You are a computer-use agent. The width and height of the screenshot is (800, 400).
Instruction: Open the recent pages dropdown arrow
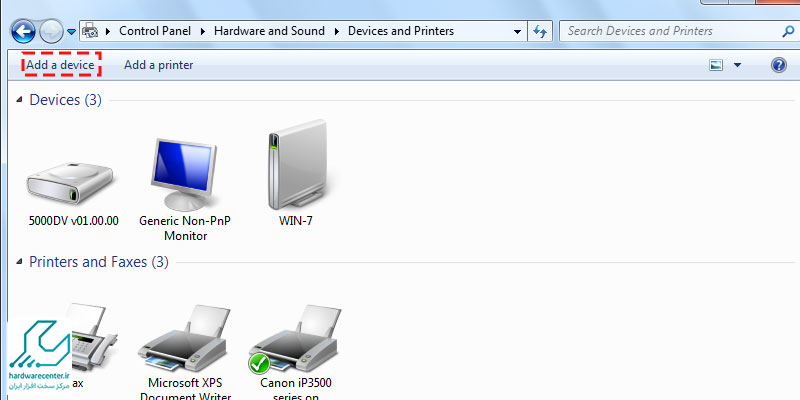[x=71, y=32]
